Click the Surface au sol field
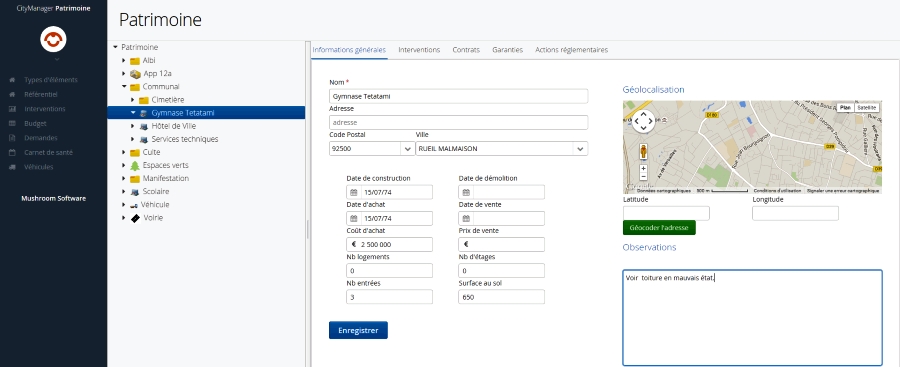 [502, 297]
